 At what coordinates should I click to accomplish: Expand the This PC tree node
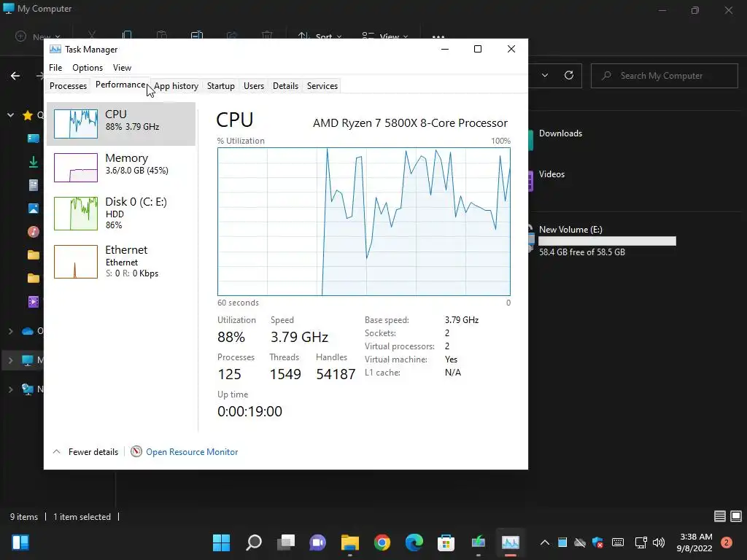pyautogui.click(x=10, y=360)
